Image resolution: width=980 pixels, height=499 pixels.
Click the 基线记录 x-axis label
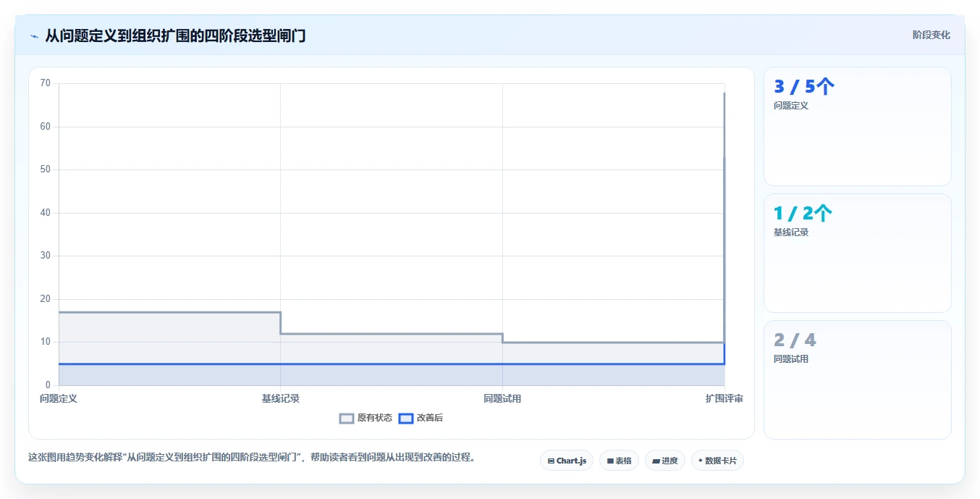(281, 398)
